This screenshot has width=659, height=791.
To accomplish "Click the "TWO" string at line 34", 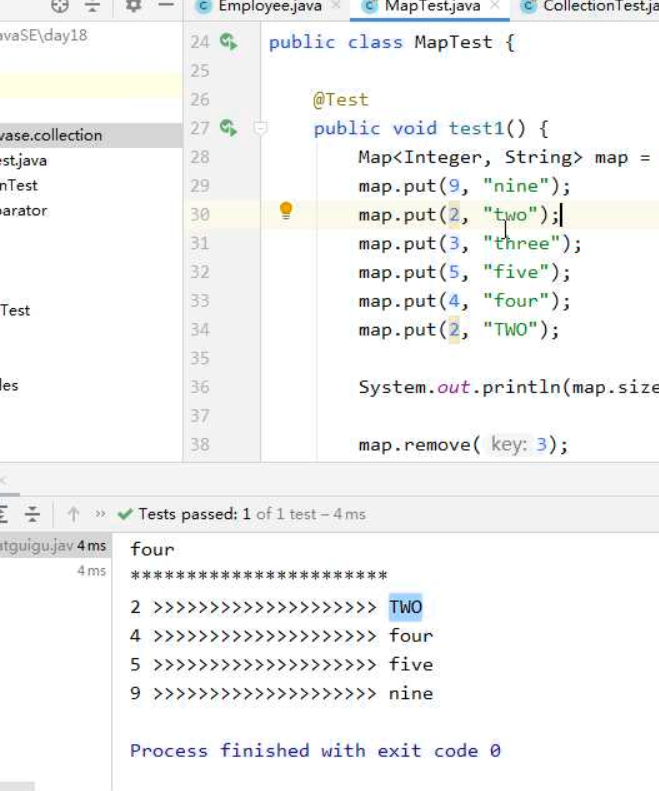I will pyautogui.click(x=510, y=329).
